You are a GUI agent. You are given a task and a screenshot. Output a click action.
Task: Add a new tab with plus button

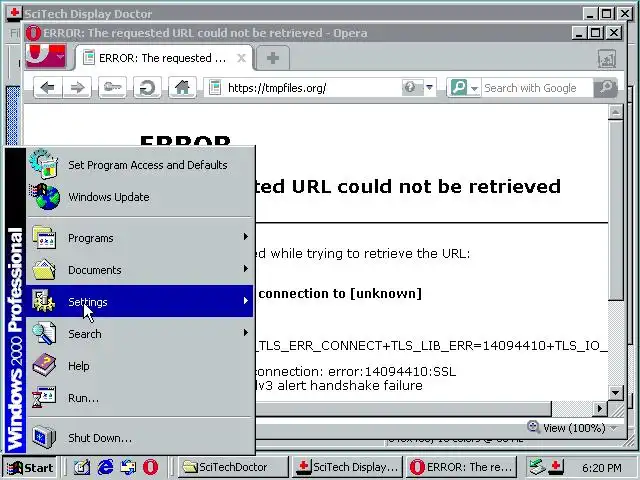(273, 58)
